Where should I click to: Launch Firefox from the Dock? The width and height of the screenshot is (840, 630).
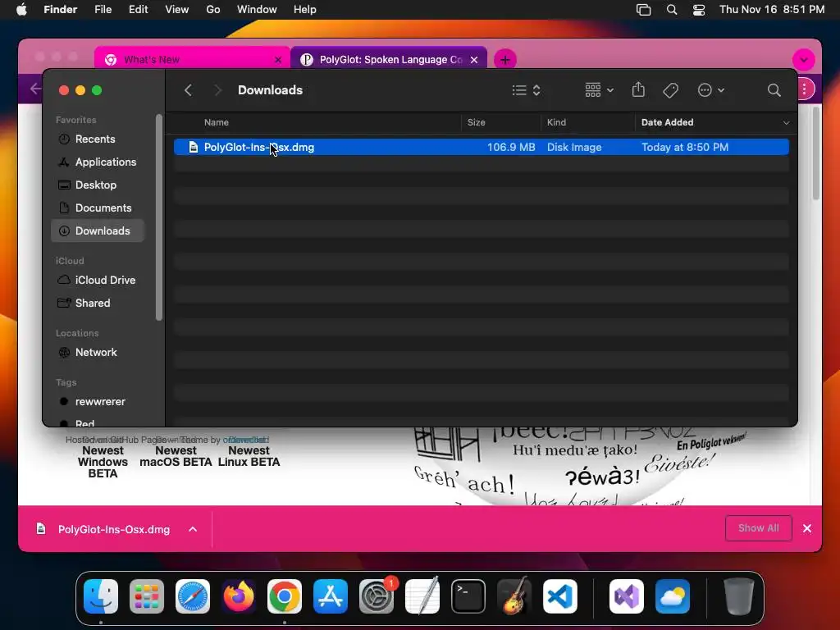[239, 596]
